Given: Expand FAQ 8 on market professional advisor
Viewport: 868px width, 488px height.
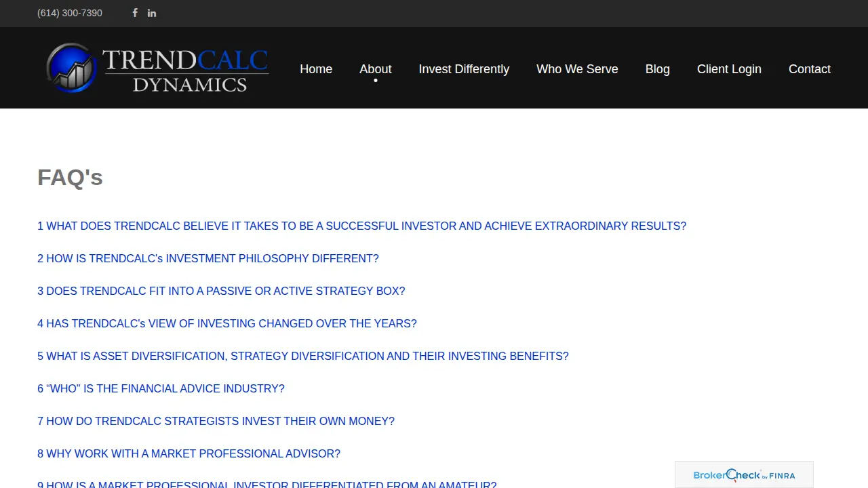Looking at the screenshot, I should click(x=189, y=453).
